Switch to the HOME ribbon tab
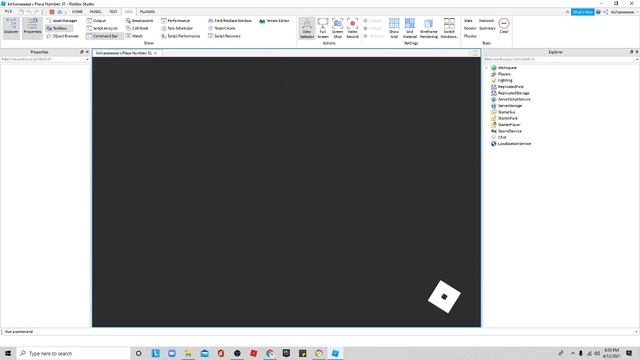 point(77,11)
